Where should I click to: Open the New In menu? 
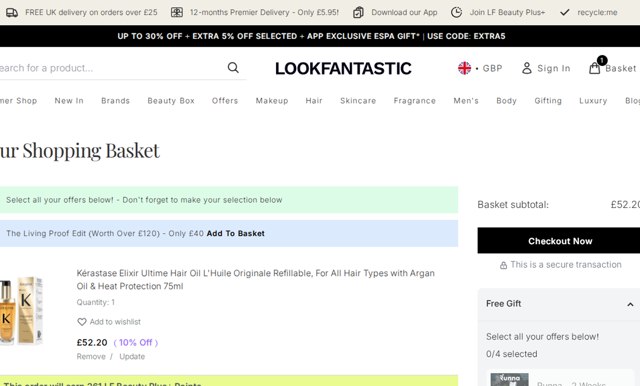(x=69, y=101)
